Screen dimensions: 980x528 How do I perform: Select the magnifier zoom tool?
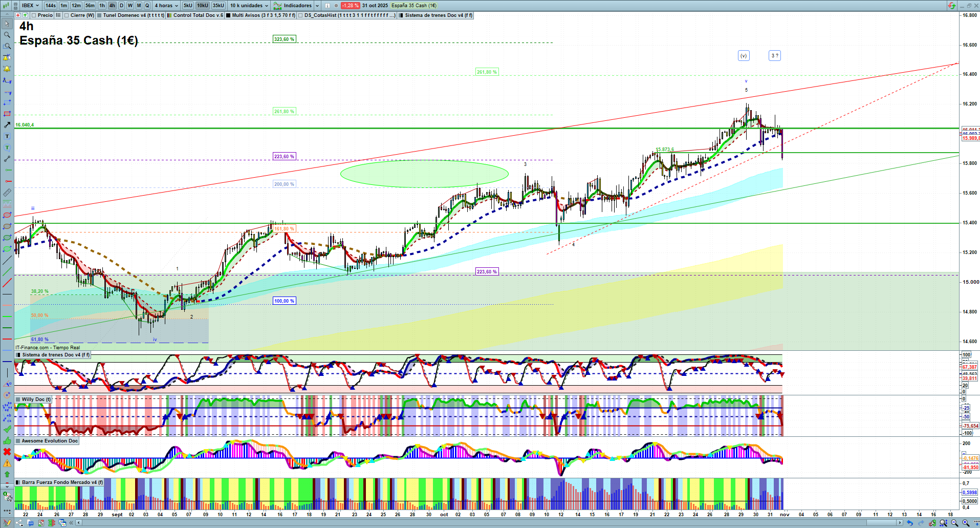7,35
